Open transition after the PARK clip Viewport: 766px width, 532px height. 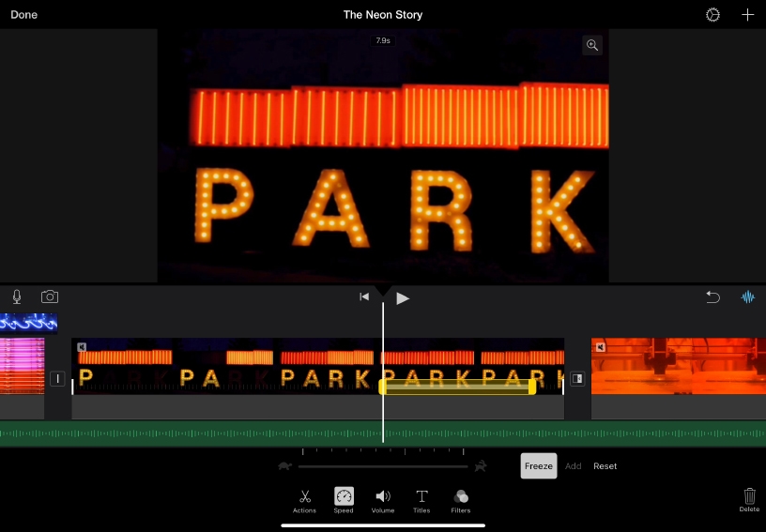click(x=577, y=379)
